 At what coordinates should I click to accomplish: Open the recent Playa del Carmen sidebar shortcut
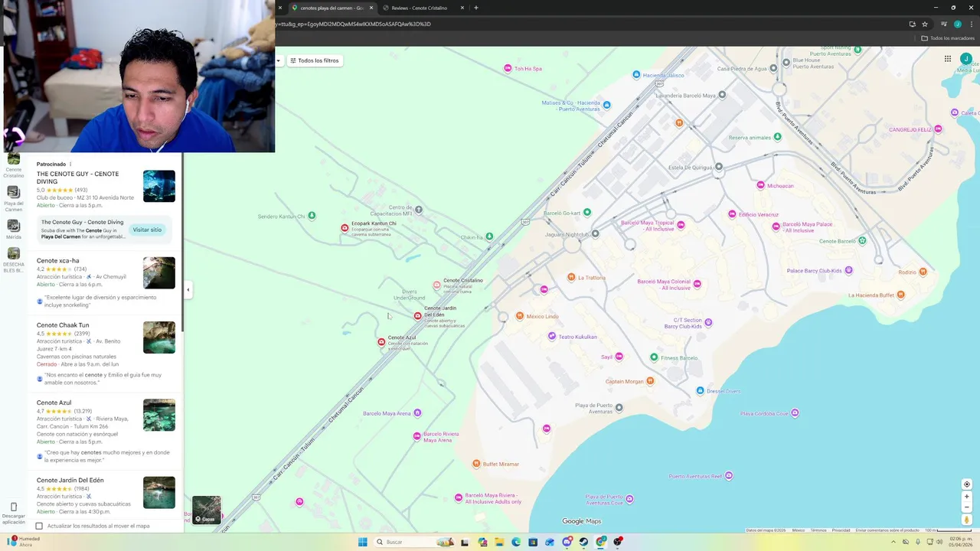click(14, 199)
